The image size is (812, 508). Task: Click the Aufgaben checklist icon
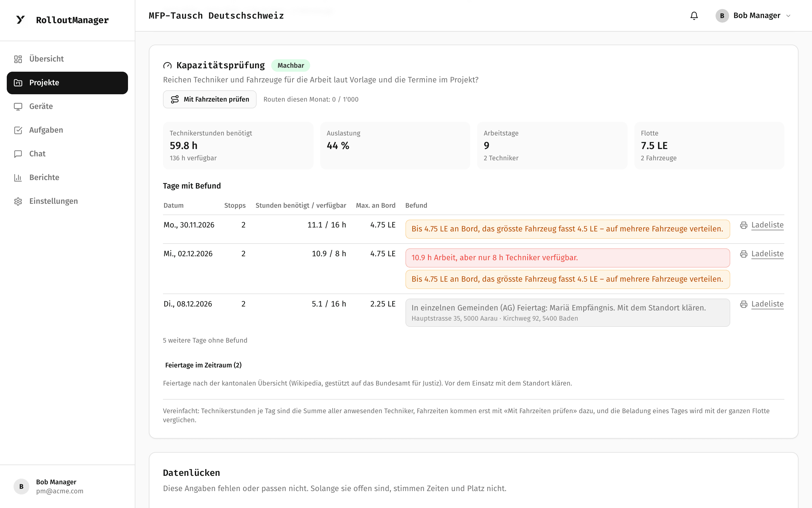18,130
